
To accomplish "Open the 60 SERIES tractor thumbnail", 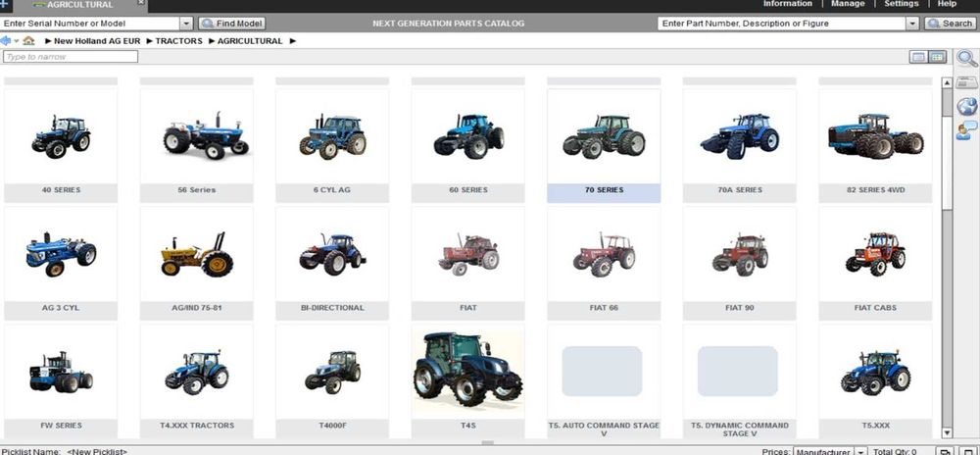I will 468,137.
